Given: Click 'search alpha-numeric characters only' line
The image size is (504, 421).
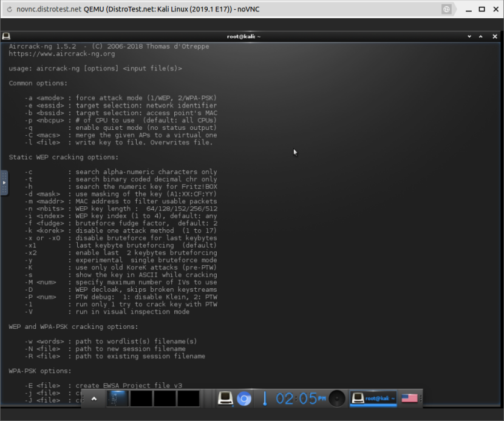Looking at the screenshot, I should (x=121, y=172).
